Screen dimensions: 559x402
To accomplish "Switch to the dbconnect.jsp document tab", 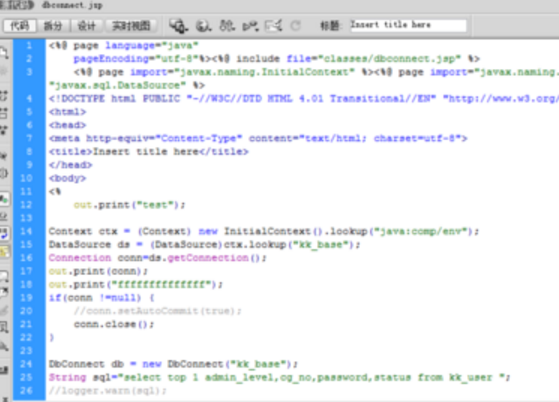I will click(72, 5).
